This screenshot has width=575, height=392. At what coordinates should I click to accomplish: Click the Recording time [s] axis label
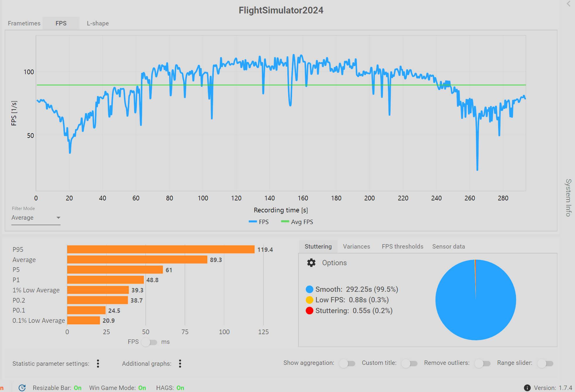281,210
